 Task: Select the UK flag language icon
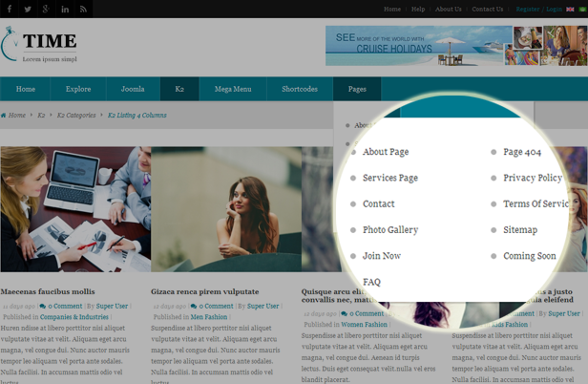point(570,9)
